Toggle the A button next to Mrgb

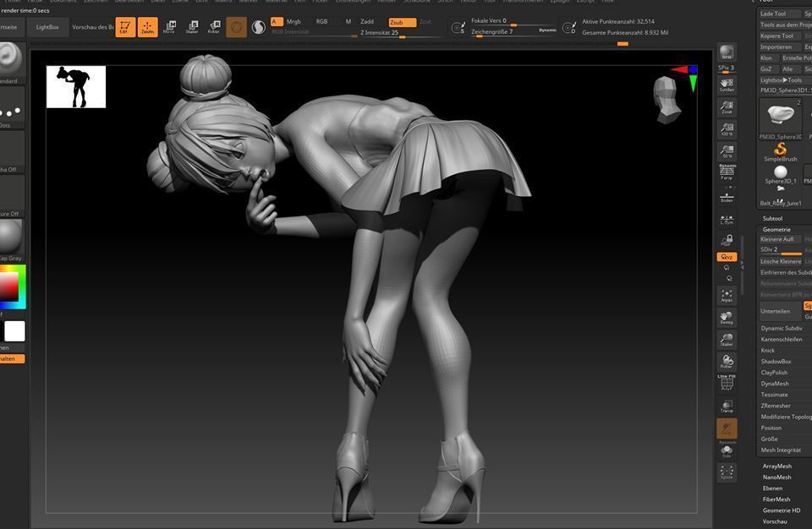coord(277,22)
